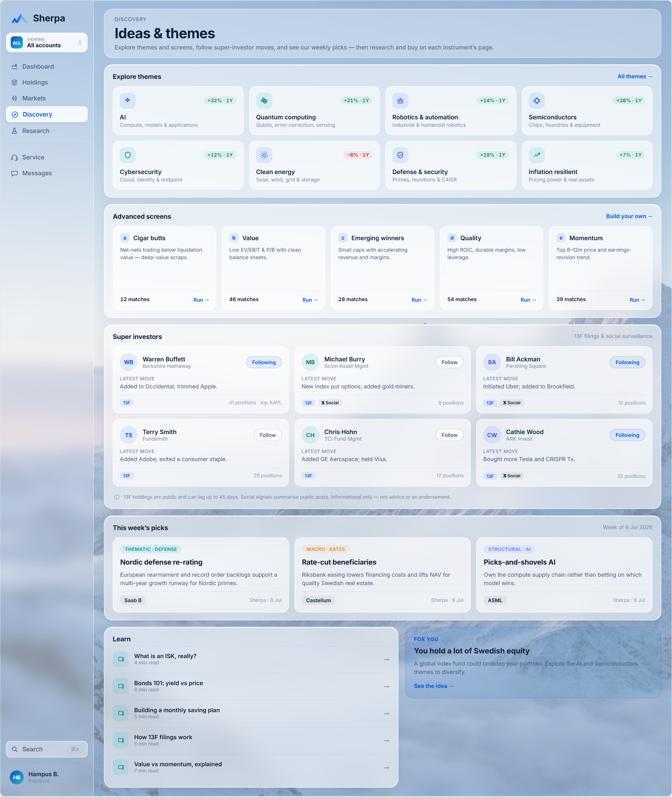Go to Holdings in sidebar
The image size is (672, 797).
pos(47,82)
